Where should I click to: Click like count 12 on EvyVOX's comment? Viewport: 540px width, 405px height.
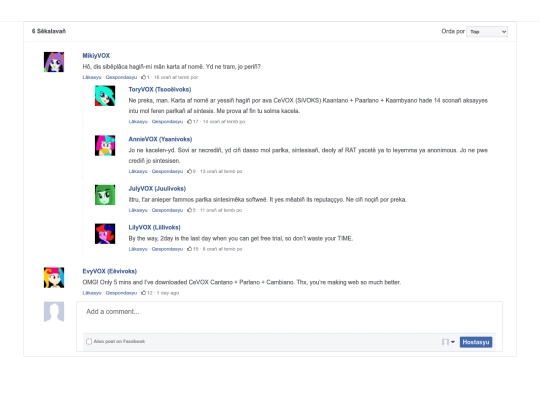click(149, 293)
